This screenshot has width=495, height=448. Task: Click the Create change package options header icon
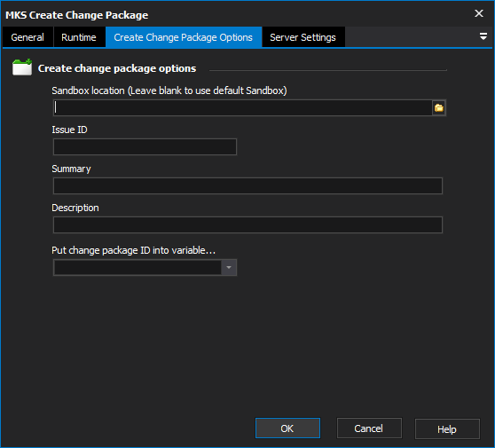point(22,67)
